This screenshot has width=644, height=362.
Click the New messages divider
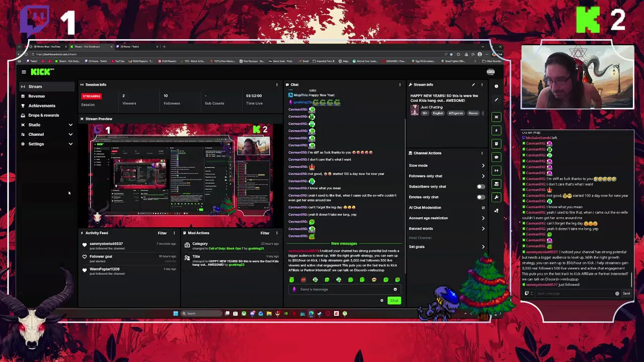[344, 243]
